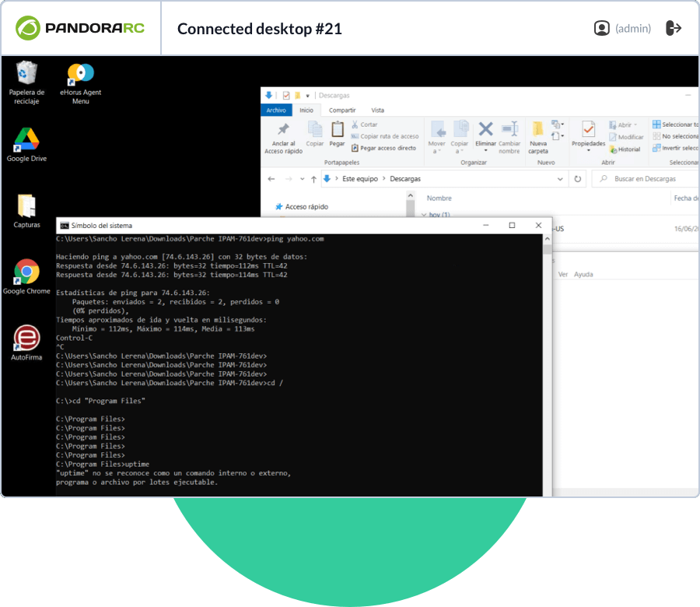The image size is (700, 607).
Task: Maximize the Símbolo del sistema window
Action: pyautogui.click(x=512, y=225)
